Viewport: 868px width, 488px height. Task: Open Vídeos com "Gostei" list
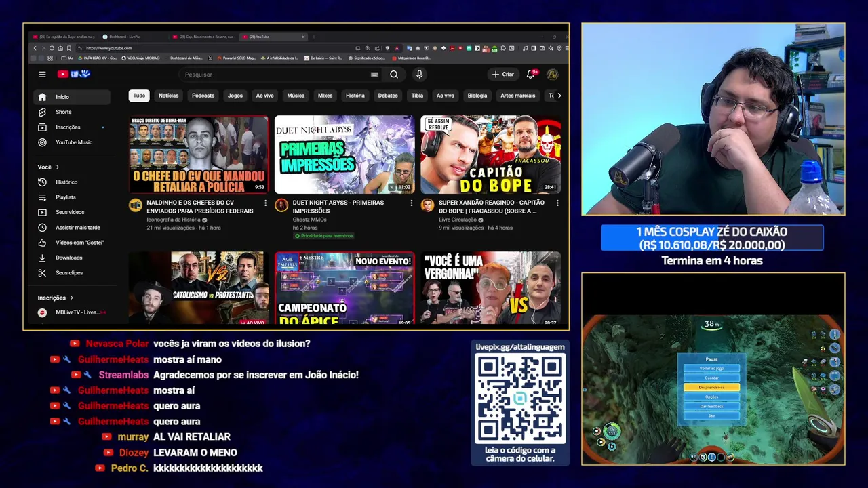[x=72, y=243]
